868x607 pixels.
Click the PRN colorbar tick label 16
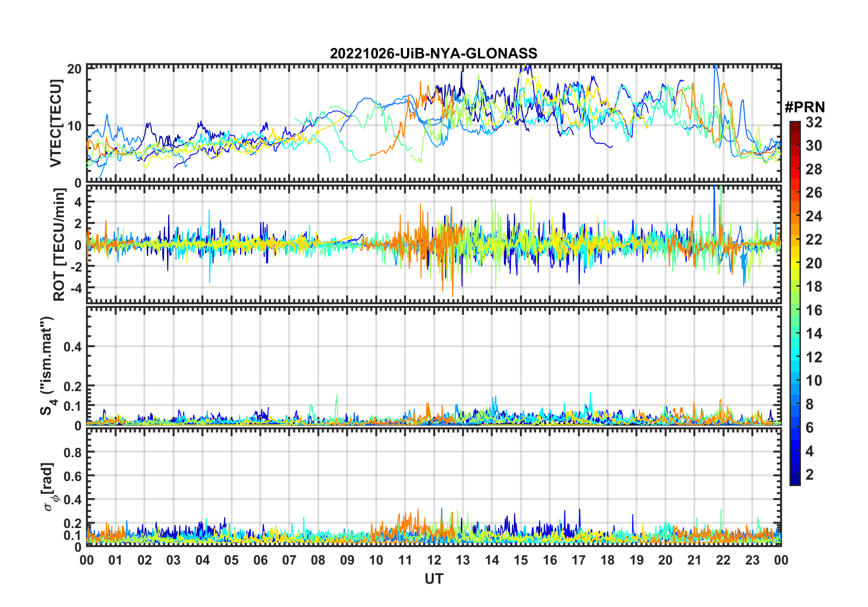pyautogui.click(x=814, y=310)
